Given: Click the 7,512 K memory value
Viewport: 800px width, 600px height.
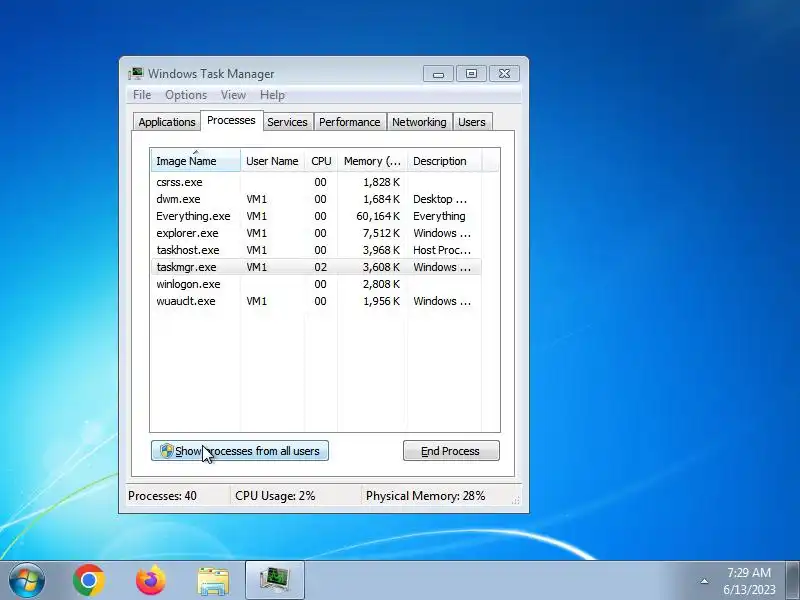Looking at the screenshot, I should (x=381, y=233).
